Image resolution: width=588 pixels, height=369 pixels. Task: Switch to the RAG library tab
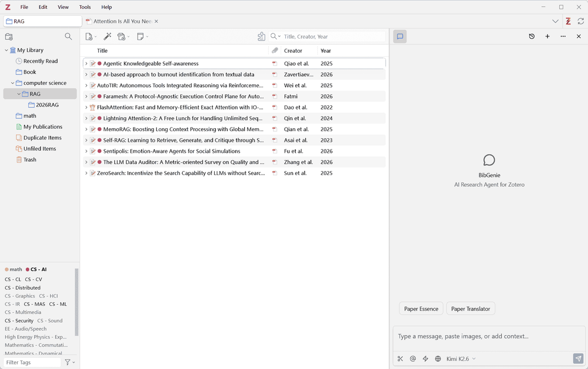coord(43,21)
